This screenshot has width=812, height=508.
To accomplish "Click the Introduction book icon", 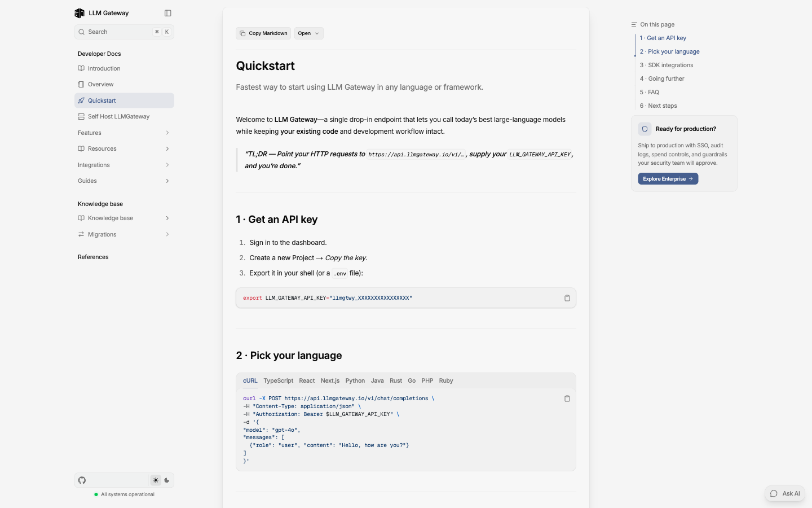I will point(81,68).
